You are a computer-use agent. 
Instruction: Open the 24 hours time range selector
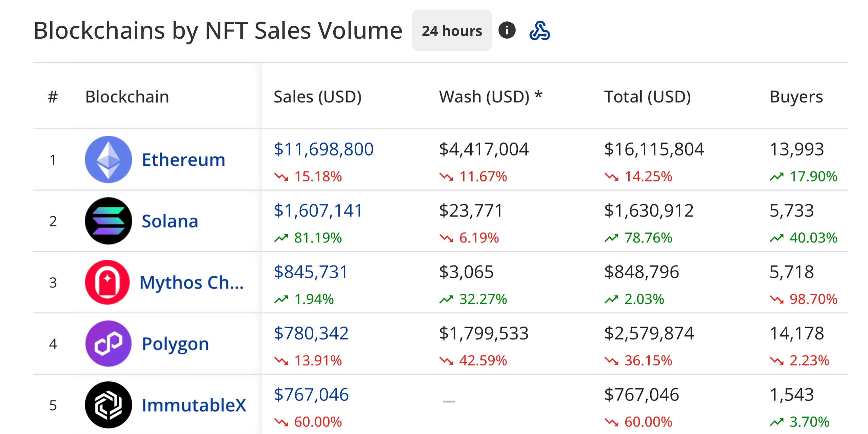click(x=452, y=31)
